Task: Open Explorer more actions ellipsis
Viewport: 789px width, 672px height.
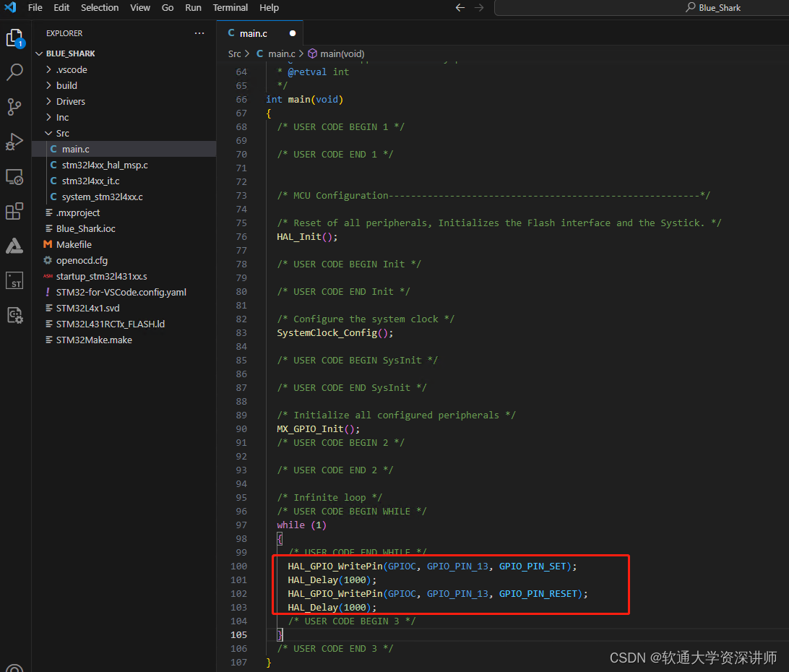Action: (x=199, y=33)
